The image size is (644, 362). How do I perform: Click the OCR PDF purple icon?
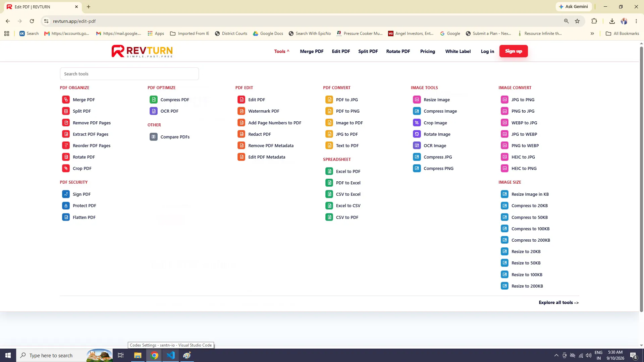coord(154,111)
